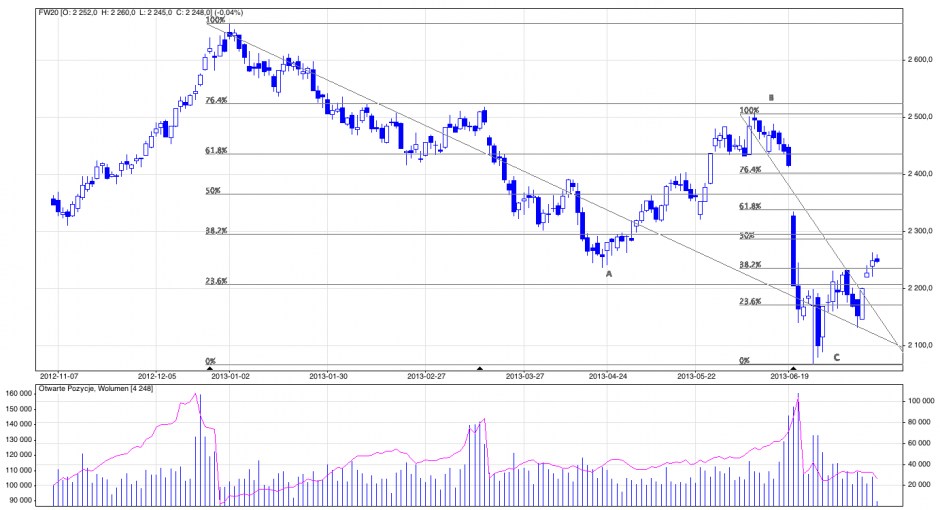Select the 100% Fibonacci label at the chart top
Image resolution: width=940 pixels, height=510 pixels.
click(214, 20)
